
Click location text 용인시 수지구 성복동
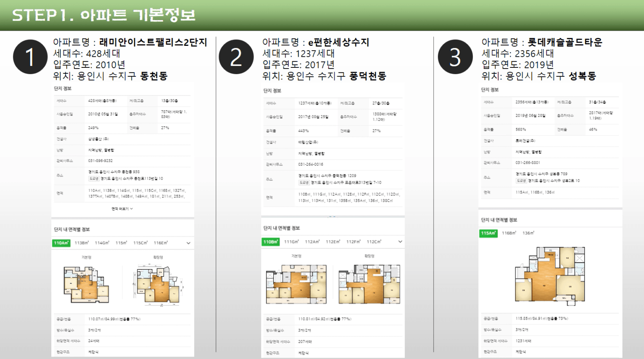551,76
